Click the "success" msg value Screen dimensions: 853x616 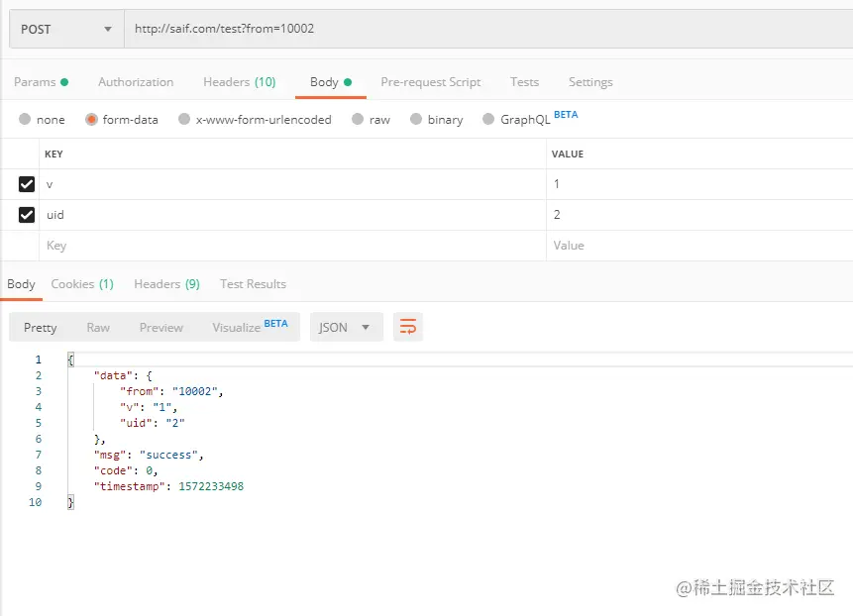tap(168, 456)
